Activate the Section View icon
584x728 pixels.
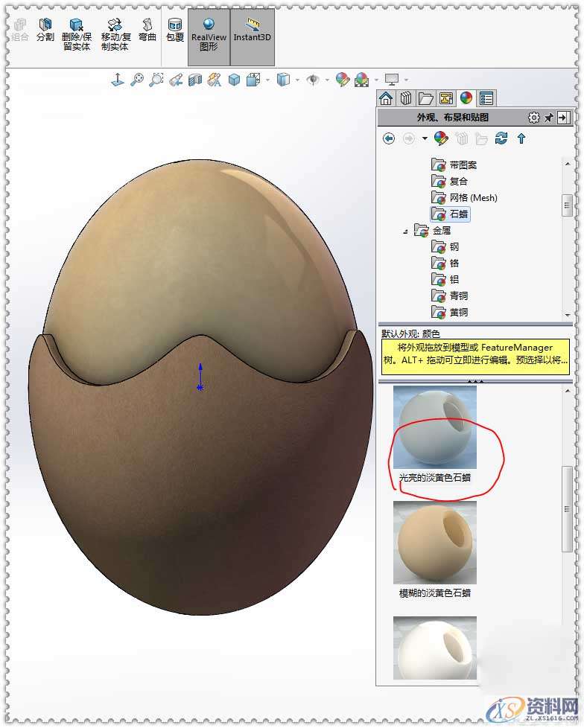coord(195,80)
